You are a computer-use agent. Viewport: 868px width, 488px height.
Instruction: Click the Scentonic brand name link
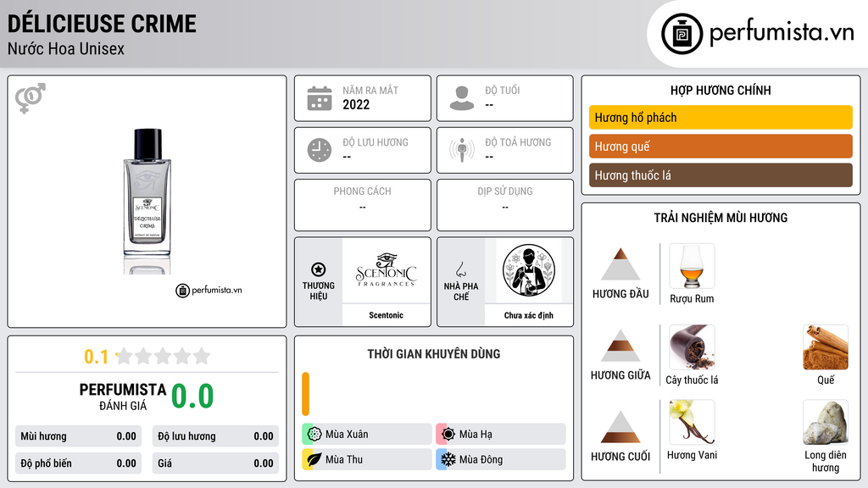pyautogui.click(x=386, y=315)
